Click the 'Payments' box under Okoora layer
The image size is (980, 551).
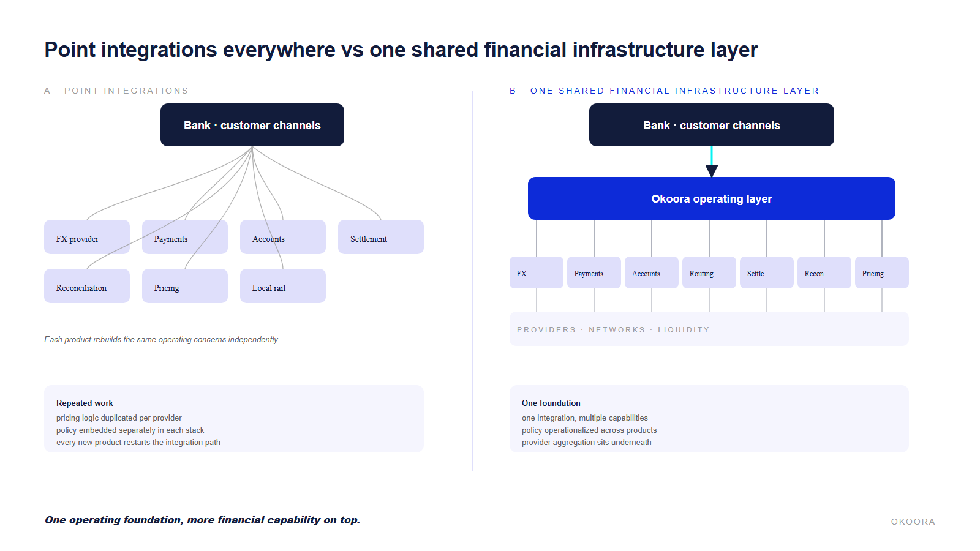[594, 272]
